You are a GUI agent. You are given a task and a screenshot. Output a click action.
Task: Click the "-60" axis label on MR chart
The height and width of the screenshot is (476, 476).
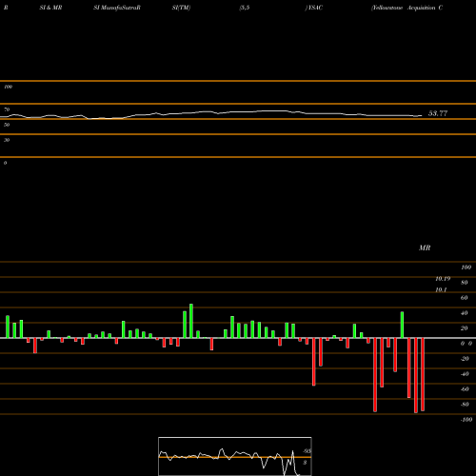coord(465,389)
